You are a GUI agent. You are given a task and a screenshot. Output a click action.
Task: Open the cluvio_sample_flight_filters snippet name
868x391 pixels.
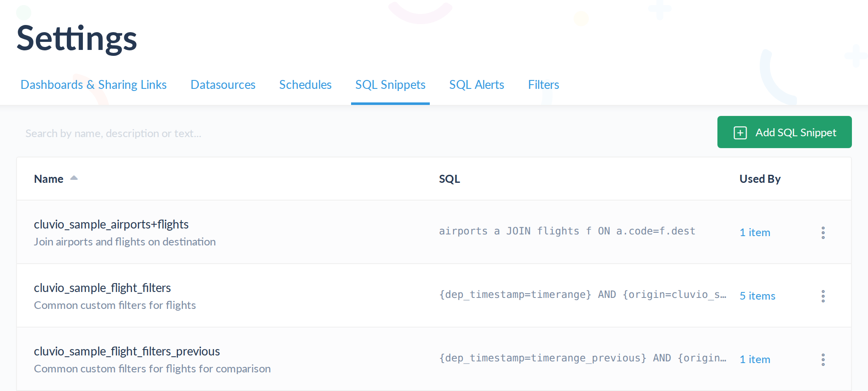pos(102,288)
